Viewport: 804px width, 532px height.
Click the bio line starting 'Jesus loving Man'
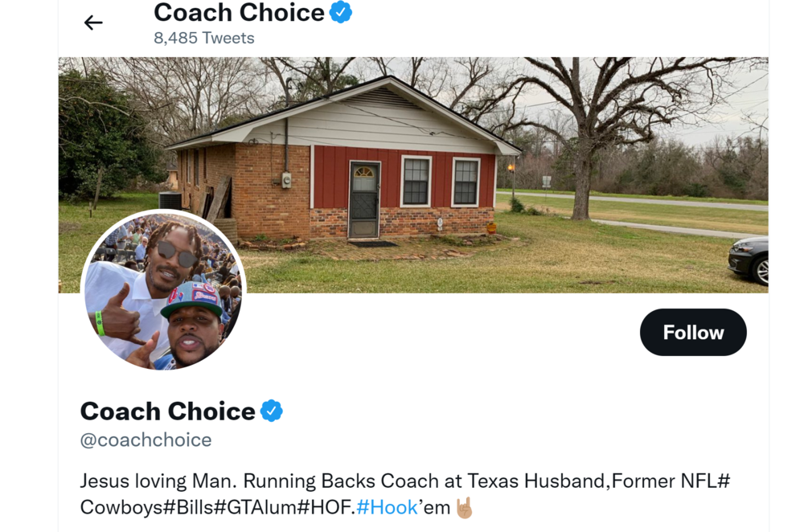click(x=404, y=481)
